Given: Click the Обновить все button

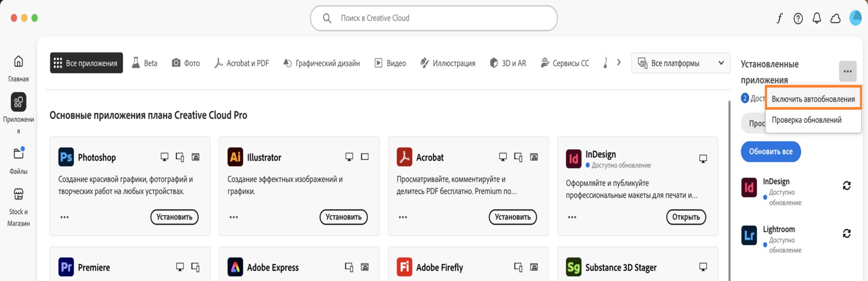Looking at the screenshot, I should point(771,152).
